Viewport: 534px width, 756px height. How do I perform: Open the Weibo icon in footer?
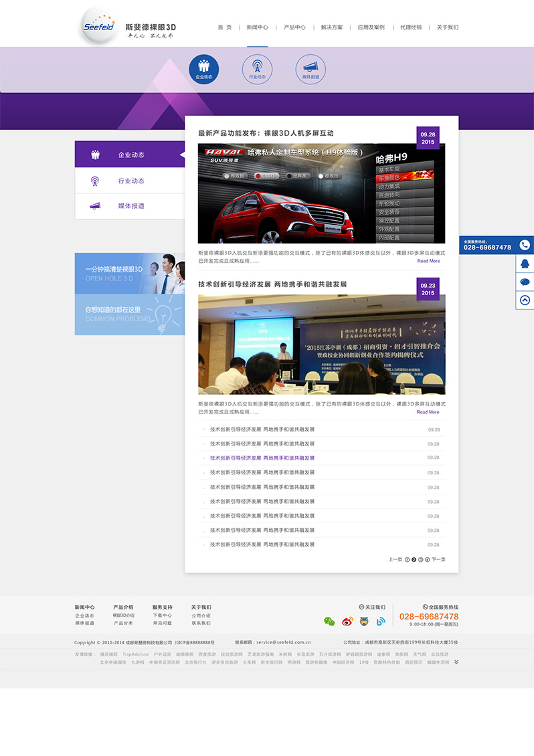(x=347, y=621)
